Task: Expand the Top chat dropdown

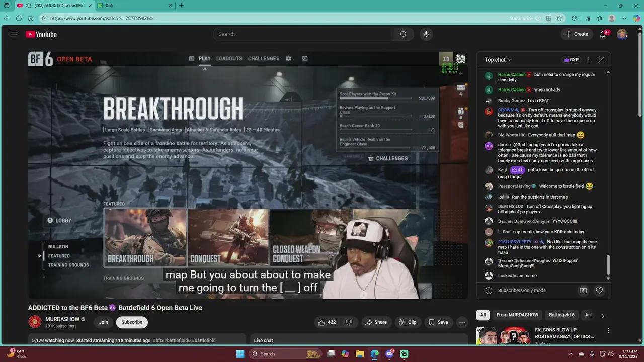Action: point(498,60)
